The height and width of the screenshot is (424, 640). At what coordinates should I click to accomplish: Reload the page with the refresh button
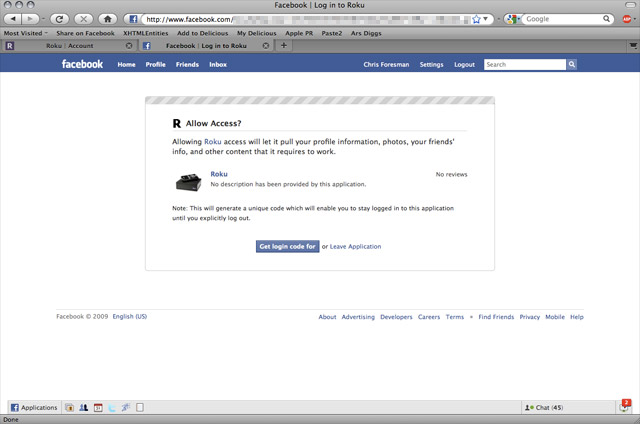point(60,19)
